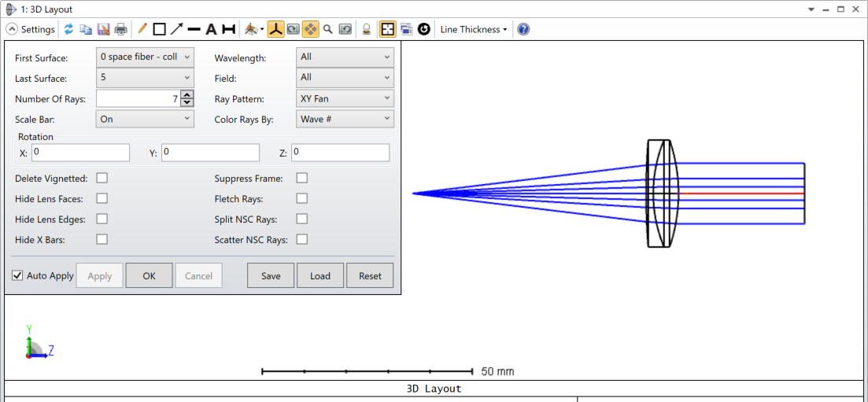Click the refresh update icon

coord(68,29)
